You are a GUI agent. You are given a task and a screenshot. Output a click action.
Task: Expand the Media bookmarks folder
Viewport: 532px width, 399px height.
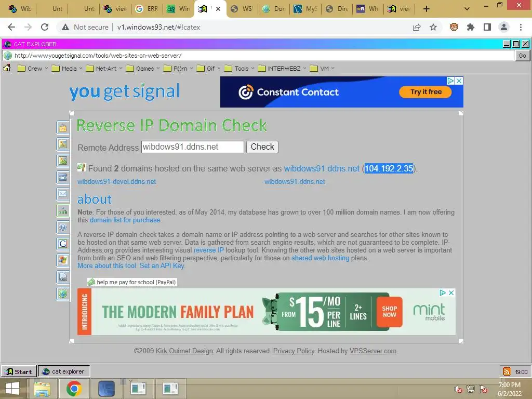coord(67,69)
